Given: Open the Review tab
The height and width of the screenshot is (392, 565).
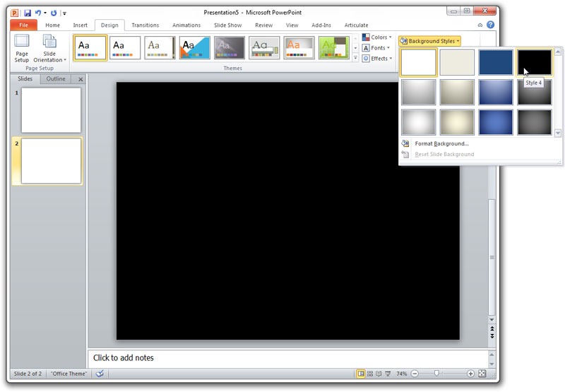Looking at the screenshot, I should pyautogui.click(x=263, y=25).
